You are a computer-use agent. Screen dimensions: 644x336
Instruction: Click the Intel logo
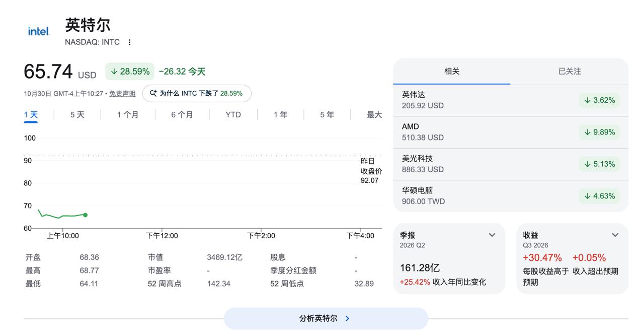click(x=38, y=31)
